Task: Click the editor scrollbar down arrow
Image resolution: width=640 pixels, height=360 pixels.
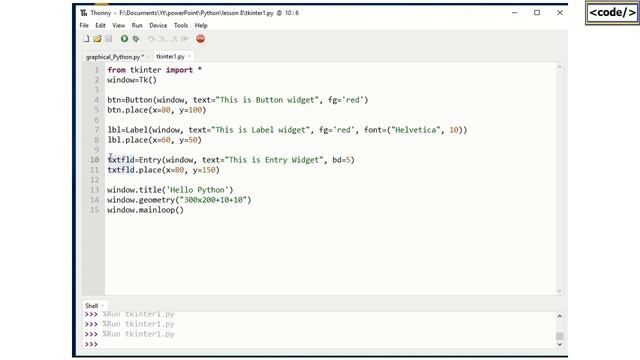Action: click(560, 291)
